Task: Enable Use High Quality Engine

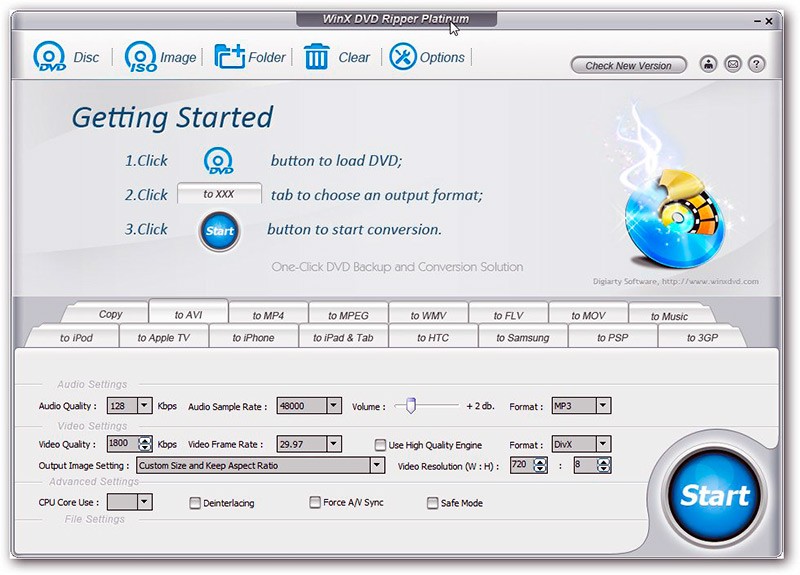Action: coord(380,445)
